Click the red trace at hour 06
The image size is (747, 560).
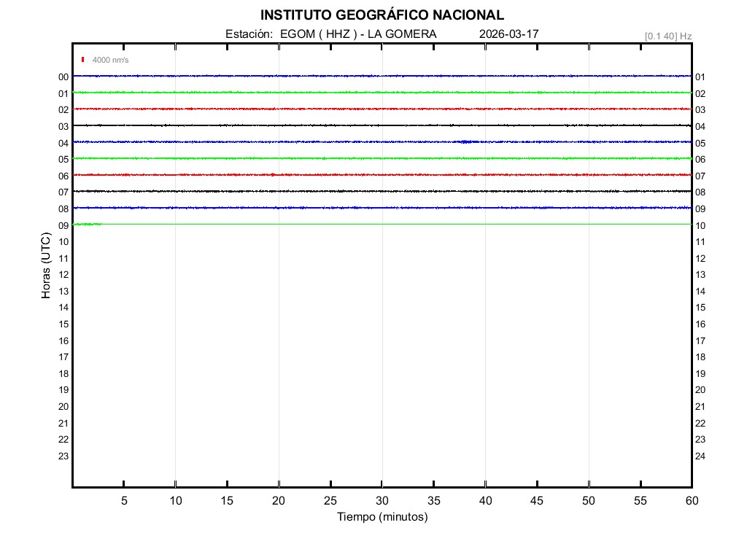pyautogui.click(x=382, y=175)
